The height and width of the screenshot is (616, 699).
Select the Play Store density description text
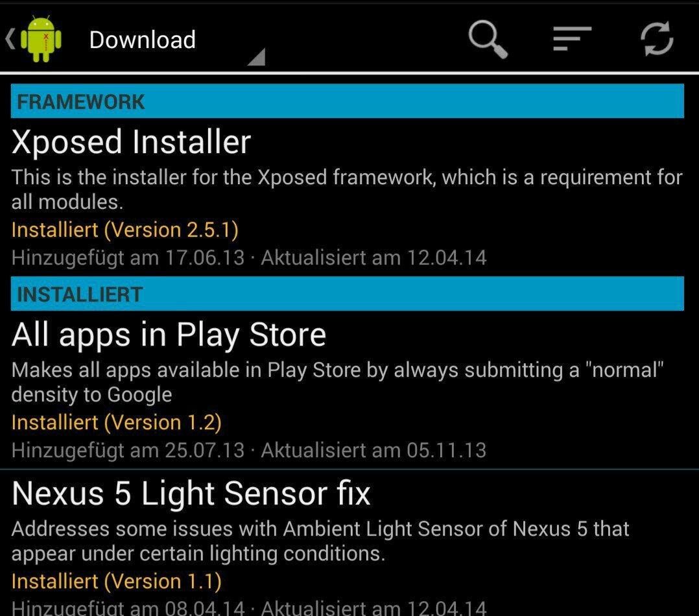[337, 382]
